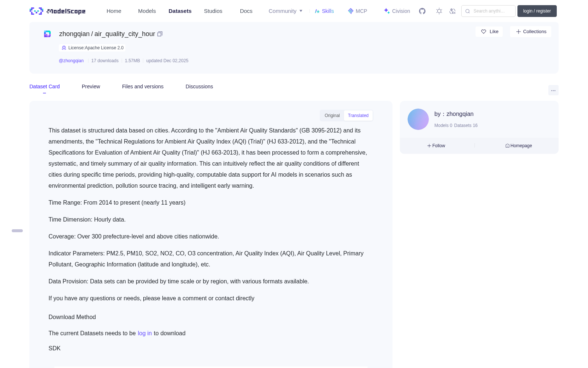Viewport: 588px width, 368px height.
Task: Show the Original description text
Action: point(332,116)
